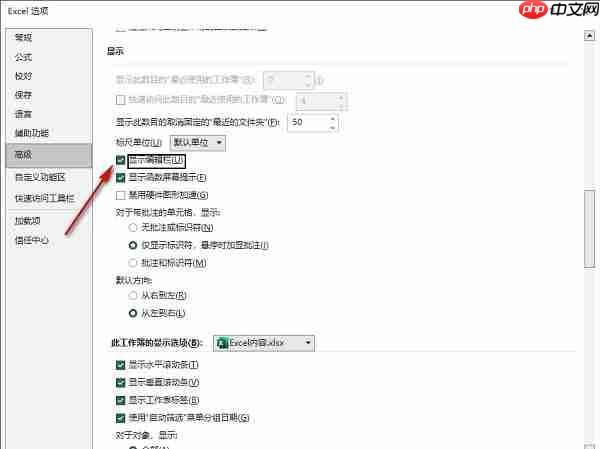Toggle the quick access recent workbooks checkbox

(120, 100)
